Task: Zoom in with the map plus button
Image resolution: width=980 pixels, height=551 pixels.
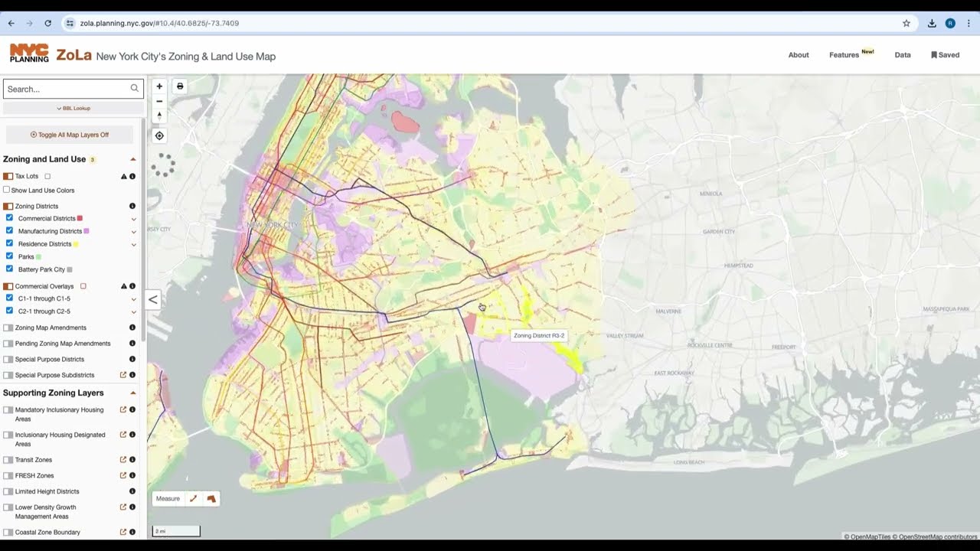Action: click(x=159, y=86)
